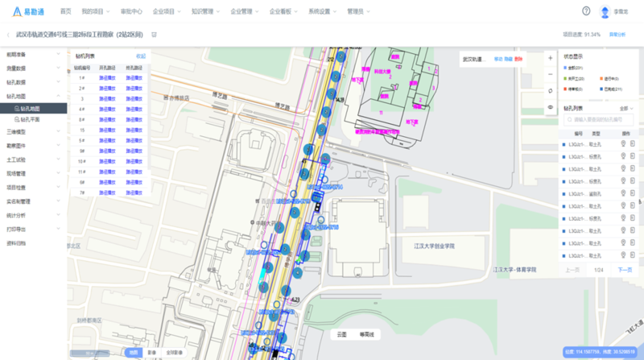This screenshot has height=360, width=644.
Task: Click pin icon in last borehole row
Action: (623, 255)
